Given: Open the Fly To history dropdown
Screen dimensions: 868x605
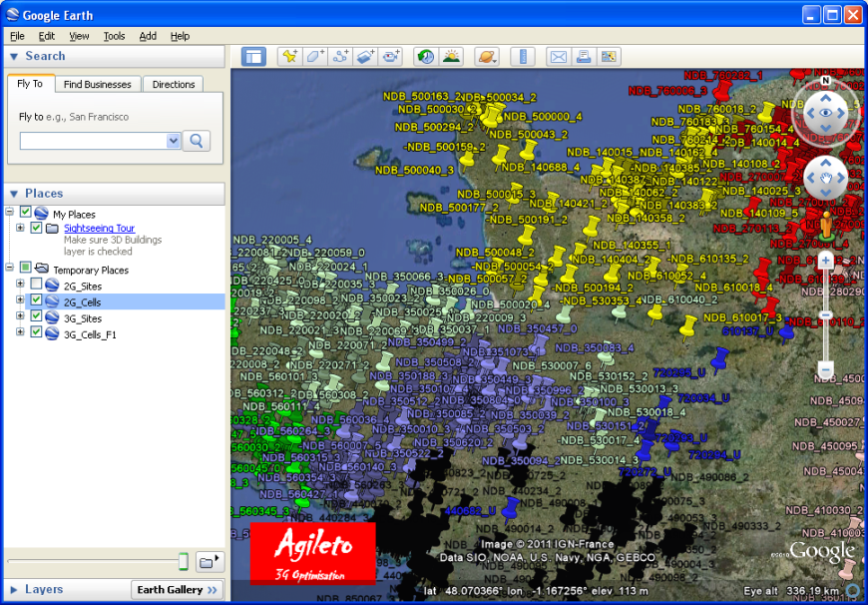Looking at the screenshot, I should (174, 141).
